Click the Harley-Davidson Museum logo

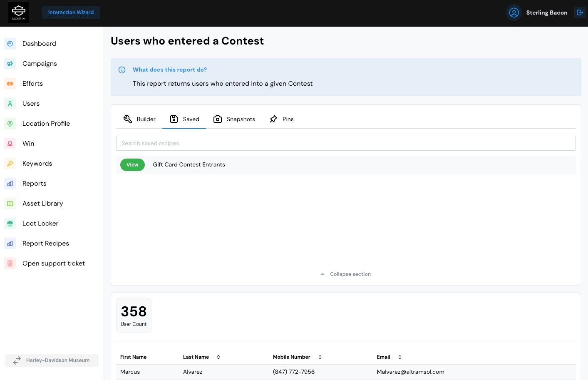click(x=19, y=12)
